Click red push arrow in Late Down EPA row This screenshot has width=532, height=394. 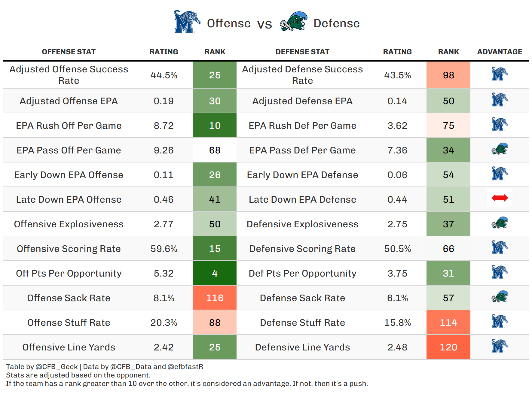click(500, 198)
